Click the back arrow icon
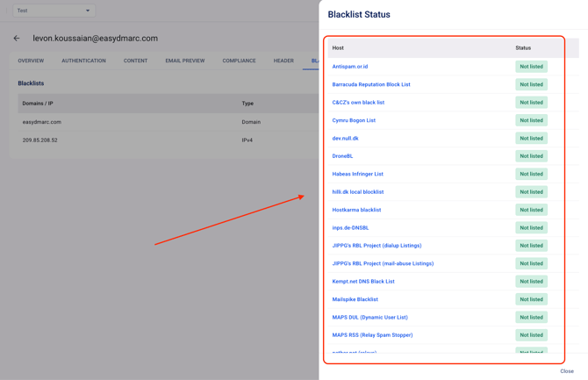588x380 pixels. coord(17,39)
